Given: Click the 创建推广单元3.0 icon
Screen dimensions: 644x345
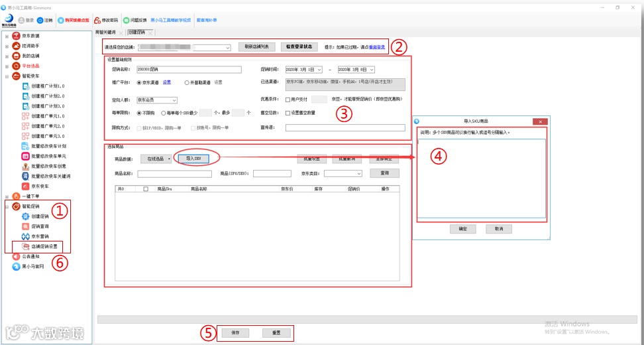Looking at the screenshot, I should (25, 136).
